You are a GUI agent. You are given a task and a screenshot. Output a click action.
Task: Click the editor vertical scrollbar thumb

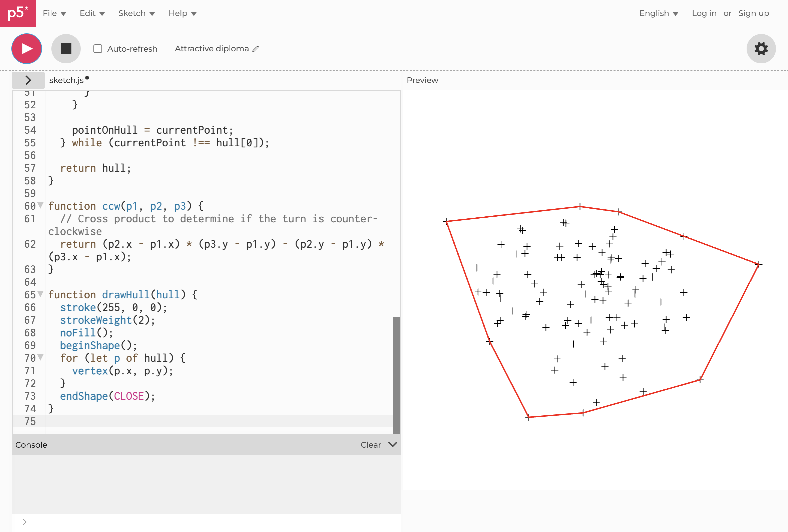point(396,375)
